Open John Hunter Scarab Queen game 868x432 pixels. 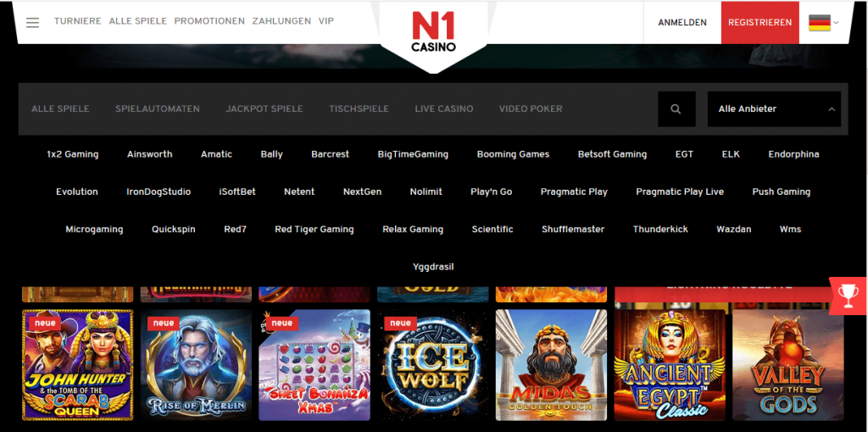point(77,365)
